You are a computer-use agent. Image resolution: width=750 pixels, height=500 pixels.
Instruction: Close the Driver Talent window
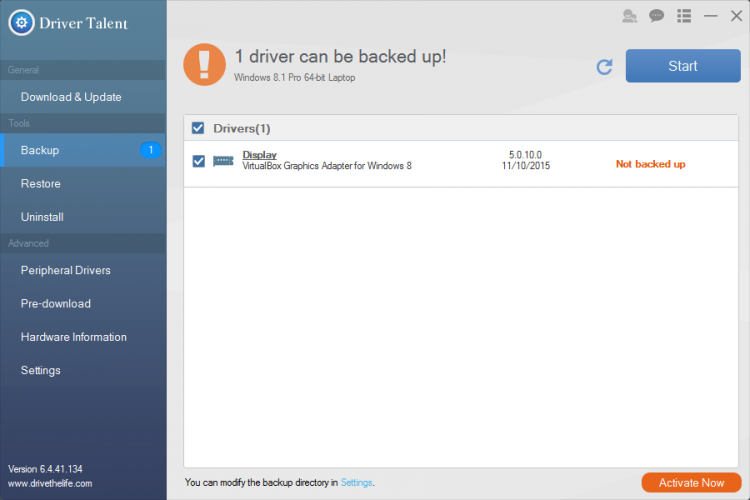click(737, 16)
